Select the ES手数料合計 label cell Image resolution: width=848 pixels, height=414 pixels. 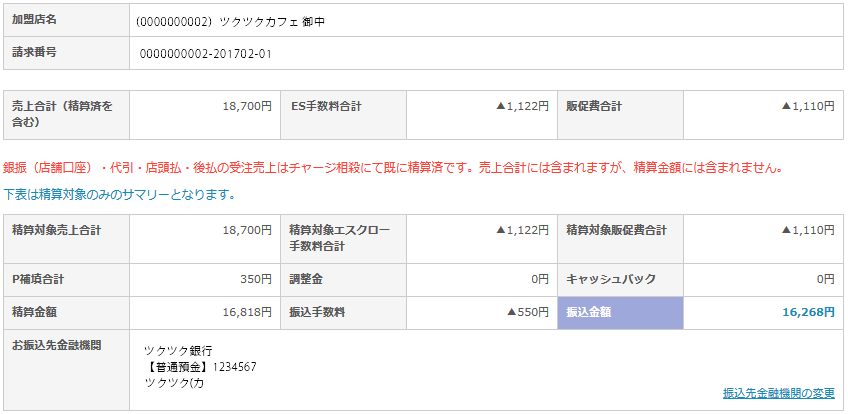tap(343, 115)
